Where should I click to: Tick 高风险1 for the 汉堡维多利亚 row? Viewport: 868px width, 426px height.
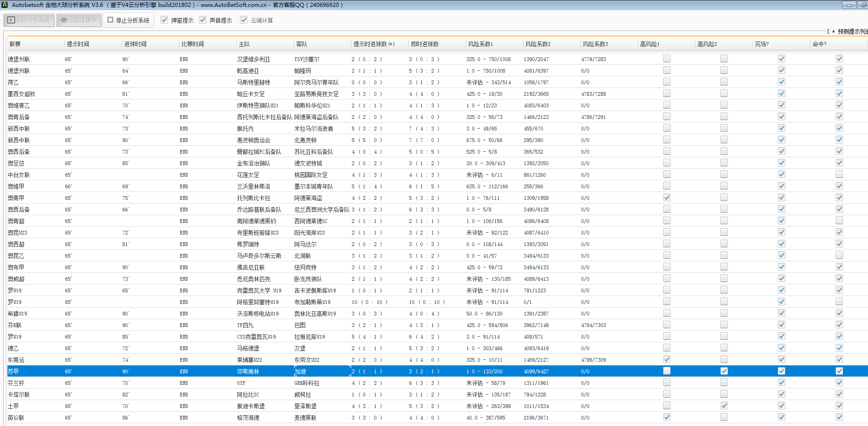[x=666, y=59]
